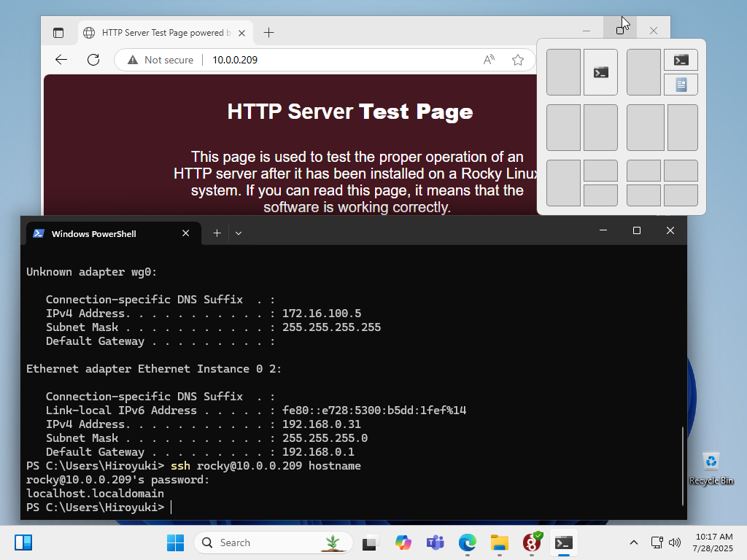Click the PowerShell vertical scrollbar
The width and height of the screenshot is (747, 560).
683,466
